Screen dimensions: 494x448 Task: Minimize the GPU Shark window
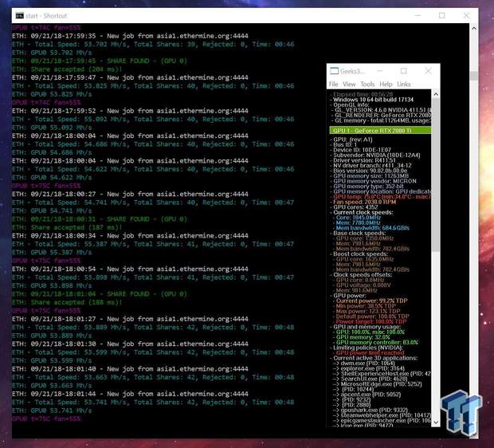381,71
